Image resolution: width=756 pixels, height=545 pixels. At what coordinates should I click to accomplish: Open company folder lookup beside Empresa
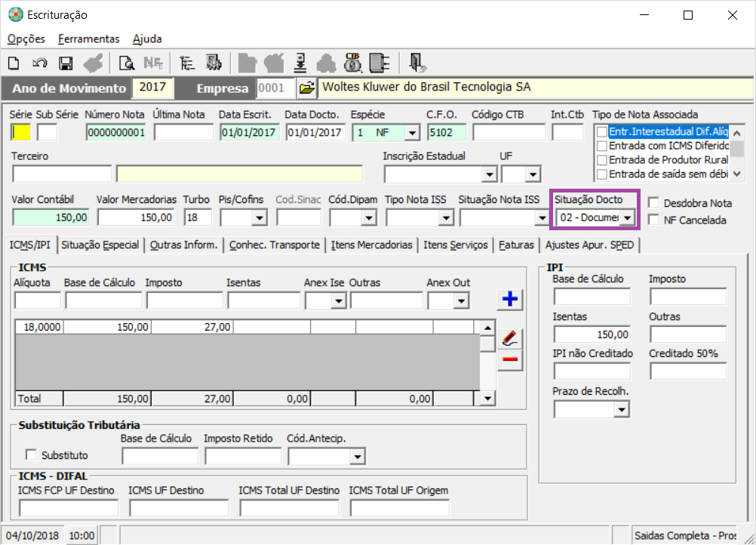point(306,88)
